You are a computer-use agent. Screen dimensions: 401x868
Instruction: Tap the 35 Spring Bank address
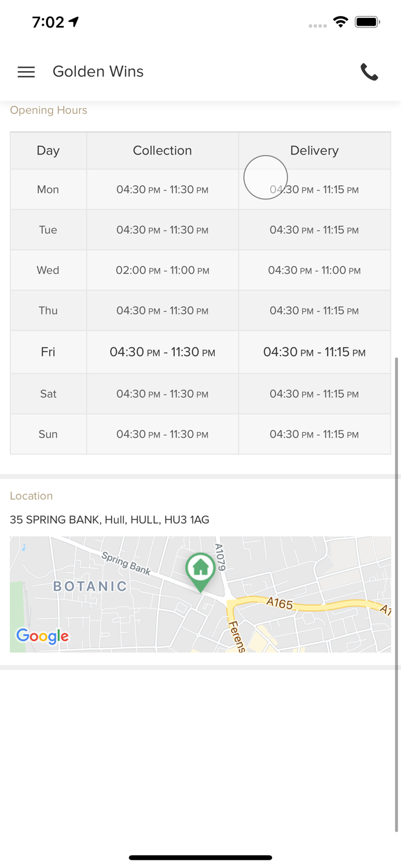[109, 520]
